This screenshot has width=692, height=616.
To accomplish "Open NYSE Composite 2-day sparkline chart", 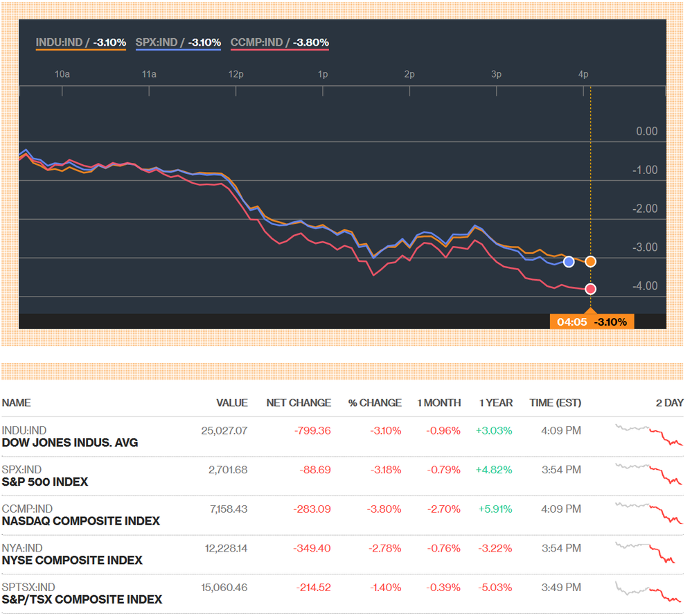I will (x=646, y=552).
